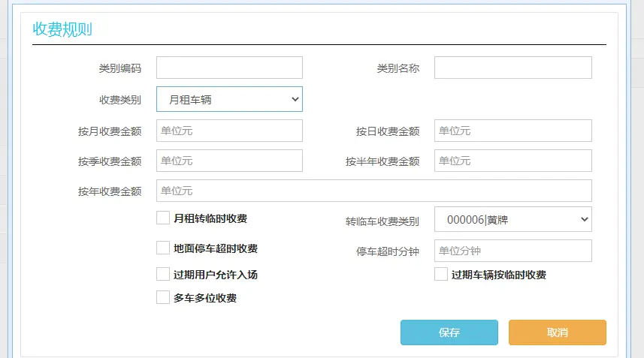Click the 类别编码 input field

[229, 68]
